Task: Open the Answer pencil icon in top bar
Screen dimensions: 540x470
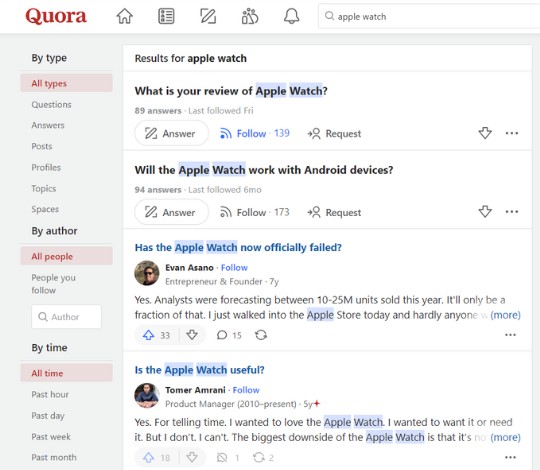Action: tap(208, 16)
